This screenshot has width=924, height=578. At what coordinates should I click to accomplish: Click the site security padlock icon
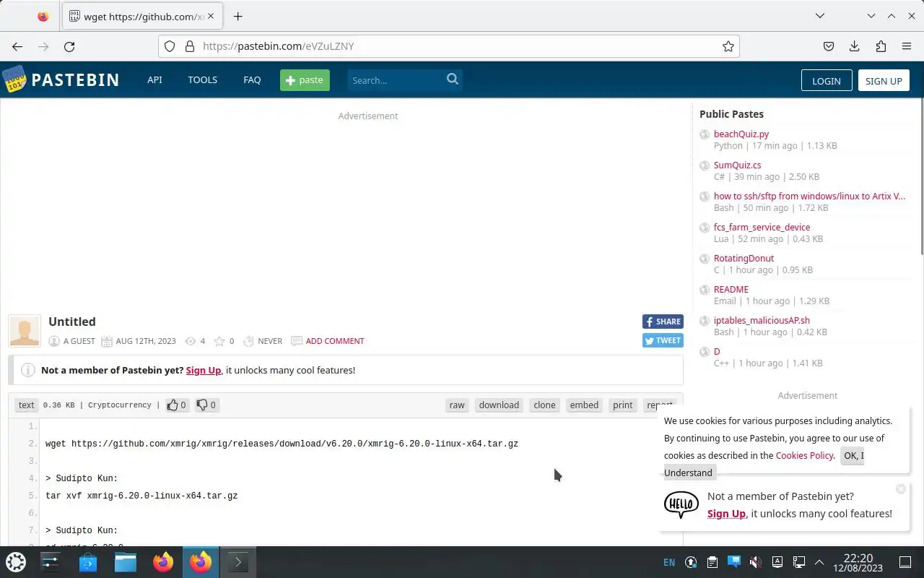[x=190, y=46]
